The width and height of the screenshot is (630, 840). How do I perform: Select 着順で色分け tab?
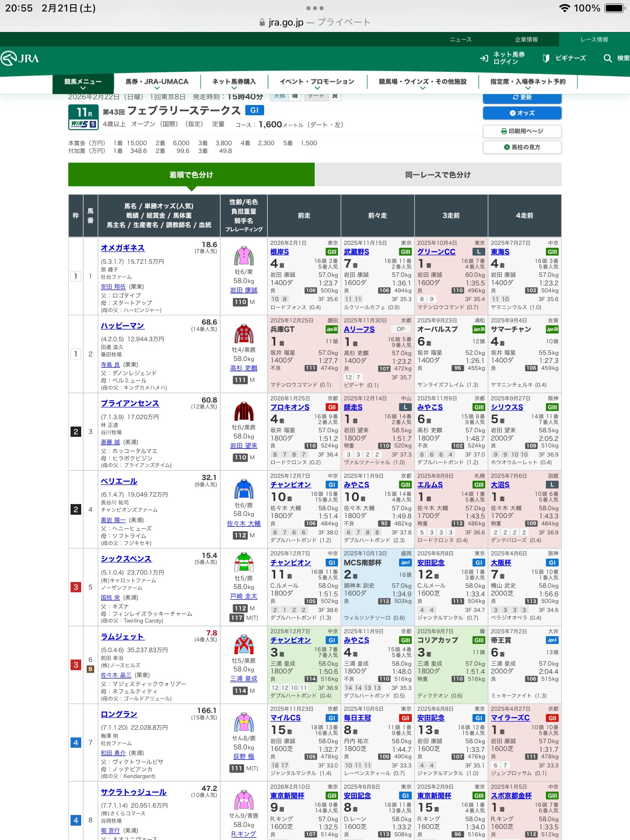pyautogui.click(x=191, y=175)
